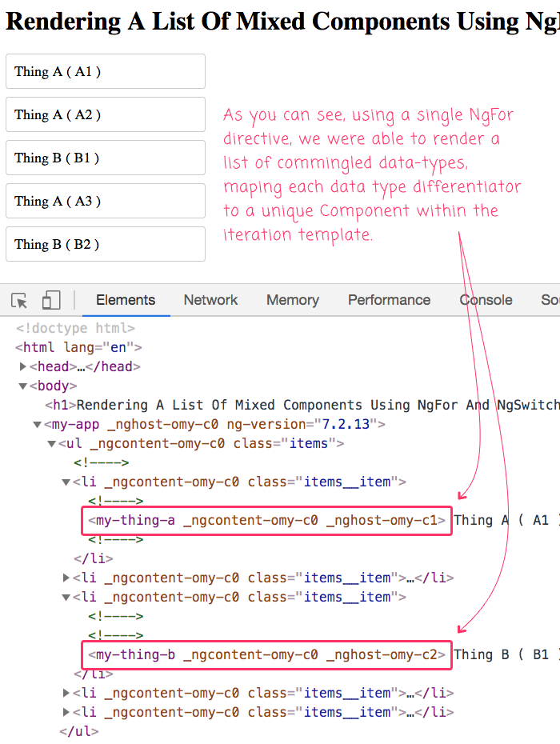This screenshot has width=560, height=744.
Task: Click the Thing A ( A1 ) list item
Action: point(105,72)
